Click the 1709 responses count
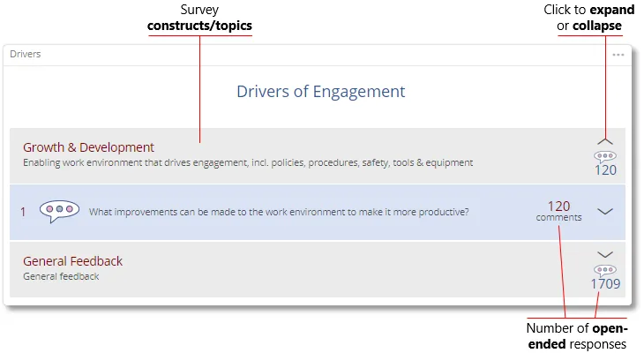Viewport: 644px width, 353px height. (x=605, y=284)
